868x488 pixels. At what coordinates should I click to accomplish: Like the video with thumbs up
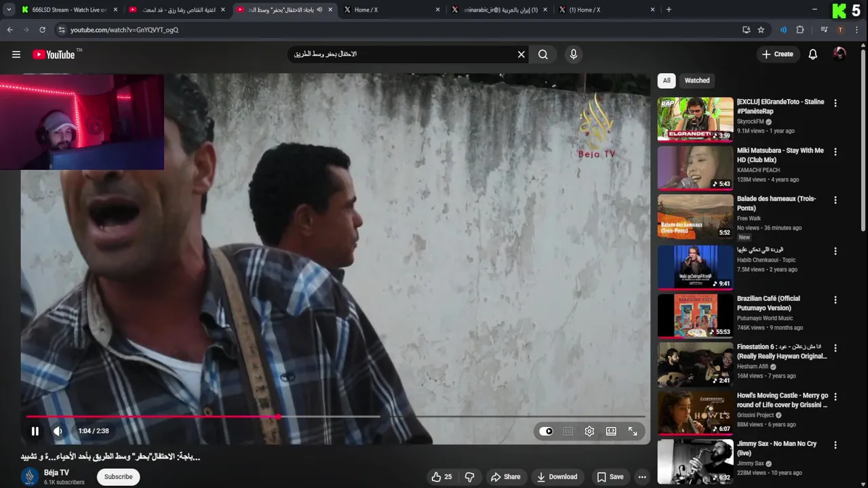(x=441, y=477)
